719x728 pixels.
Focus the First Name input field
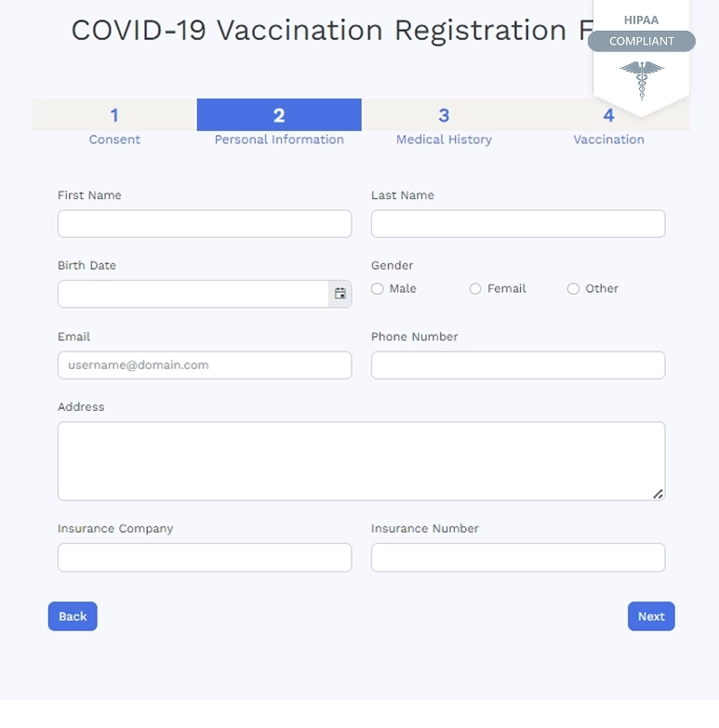coord(205,224)
